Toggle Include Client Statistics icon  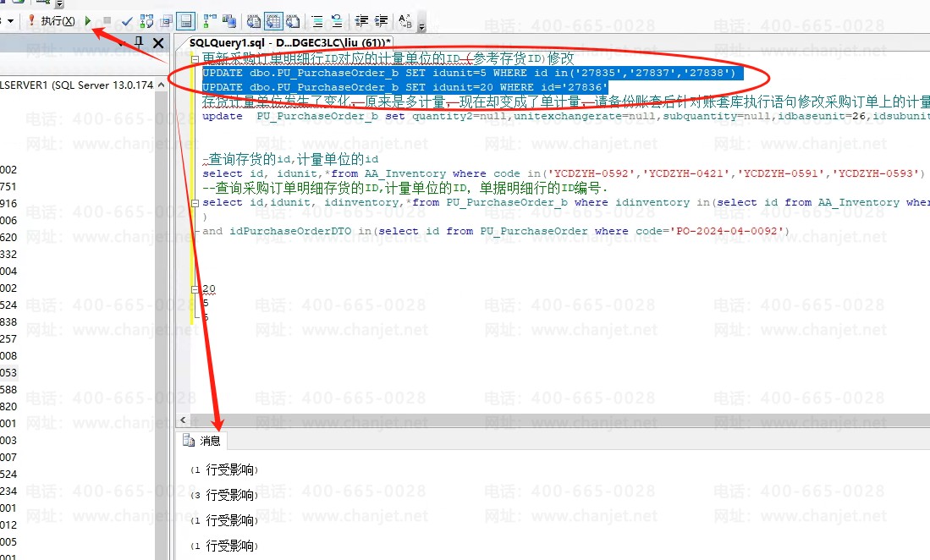(229, 22)
